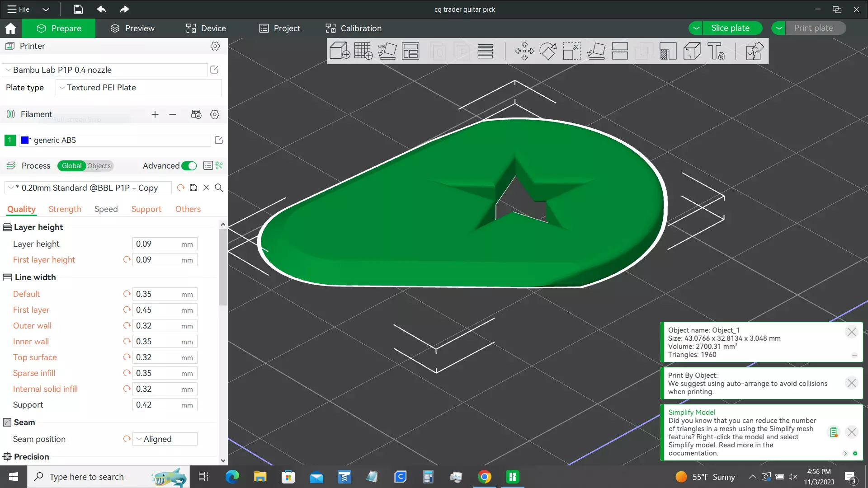Open Windows Start menu
The width and height of the screenshot is (868, 488).
point(13,477)
